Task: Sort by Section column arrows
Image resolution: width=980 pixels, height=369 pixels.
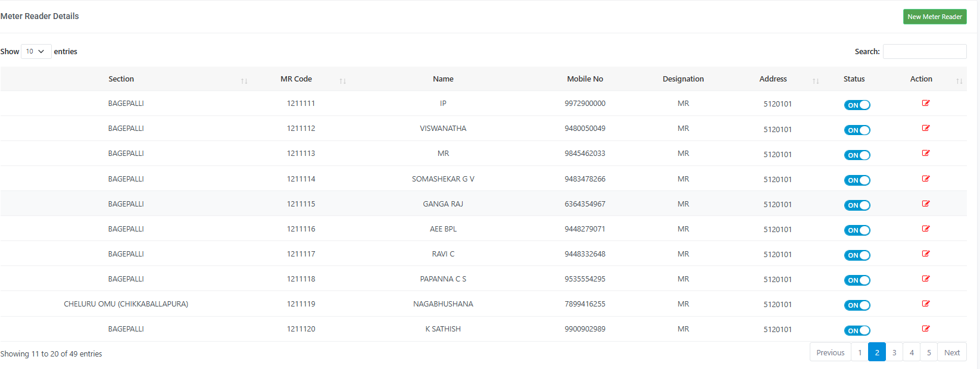Action: coord(244,81)
